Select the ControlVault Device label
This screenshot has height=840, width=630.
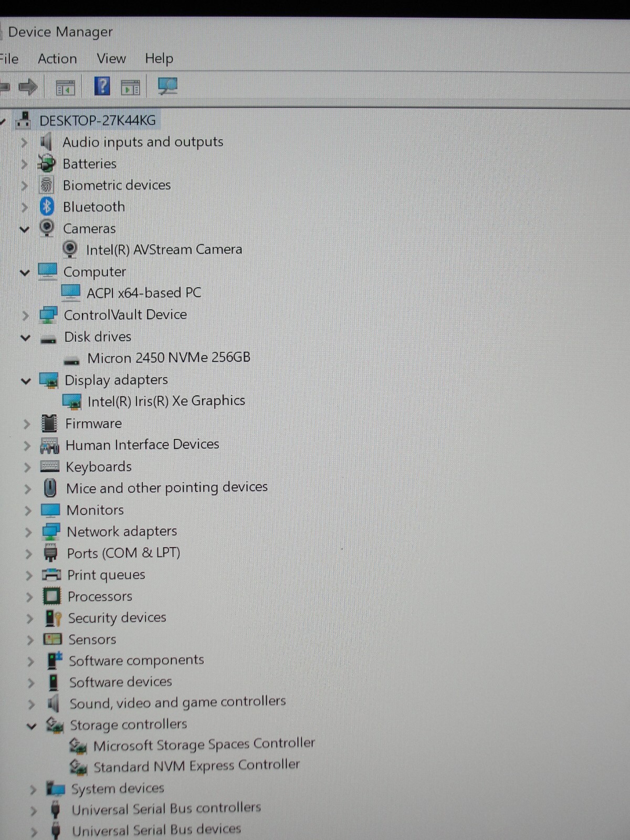(125, 314)
